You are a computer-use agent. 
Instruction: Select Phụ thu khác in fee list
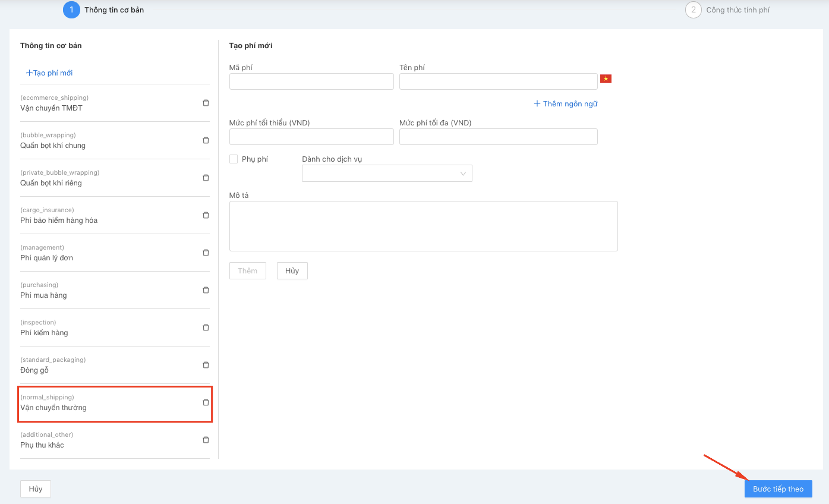coord(42,445)
